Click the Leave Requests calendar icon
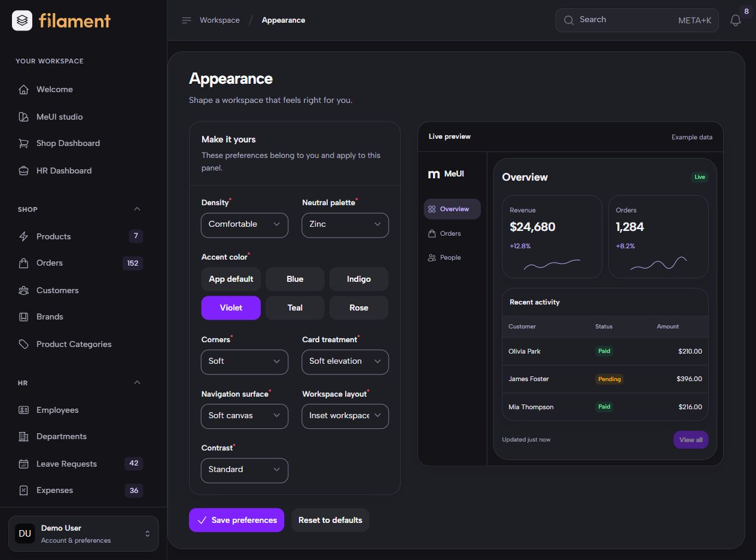Viewport: 756px width, 560px height. 24,464
